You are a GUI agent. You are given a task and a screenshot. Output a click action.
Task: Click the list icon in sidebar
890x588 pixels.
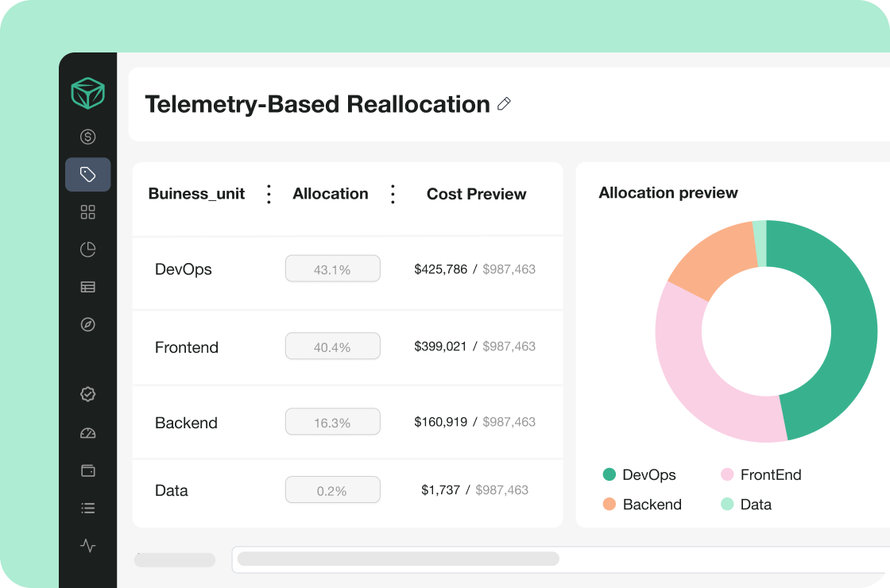tap(88, 508)
